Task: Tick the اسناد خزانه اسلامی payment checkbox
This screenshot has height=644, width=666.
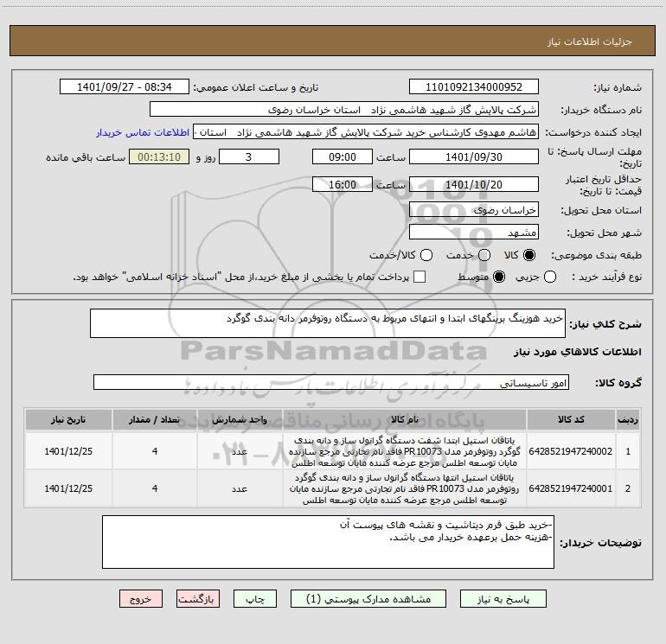Action: pos(419,277)
